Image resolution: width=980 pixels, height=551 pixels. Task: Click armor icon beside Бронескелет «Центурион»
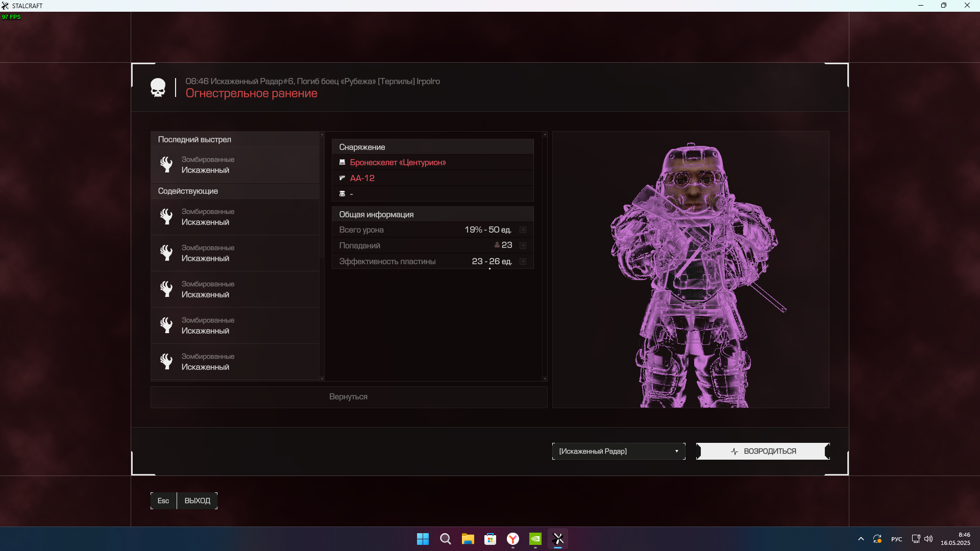pos(342,162)
